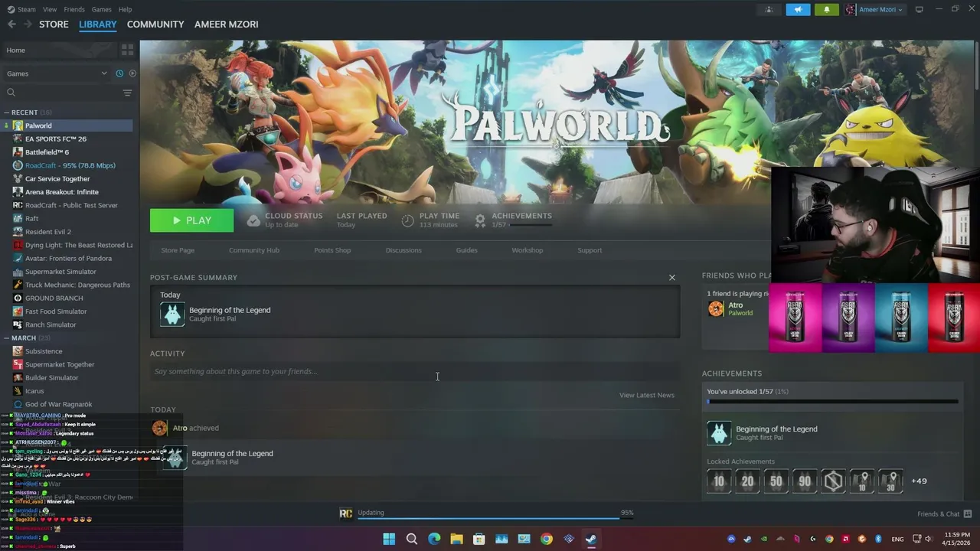The height and width of the screenshot is (551, 980).
Task: Open the green notifications bell
Action: pyautogui.click(x=826, y=9)
